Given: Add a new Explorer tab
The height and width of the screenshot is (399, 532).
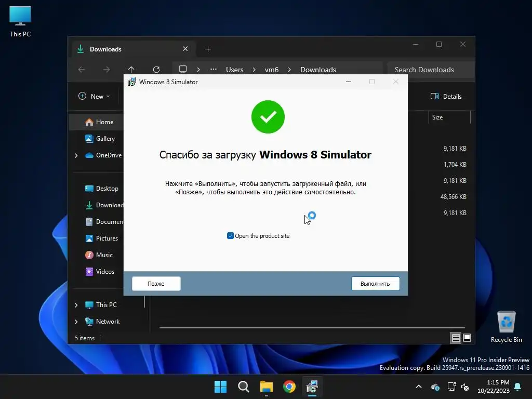Looking at the screenshot, I should click(208, 49).
